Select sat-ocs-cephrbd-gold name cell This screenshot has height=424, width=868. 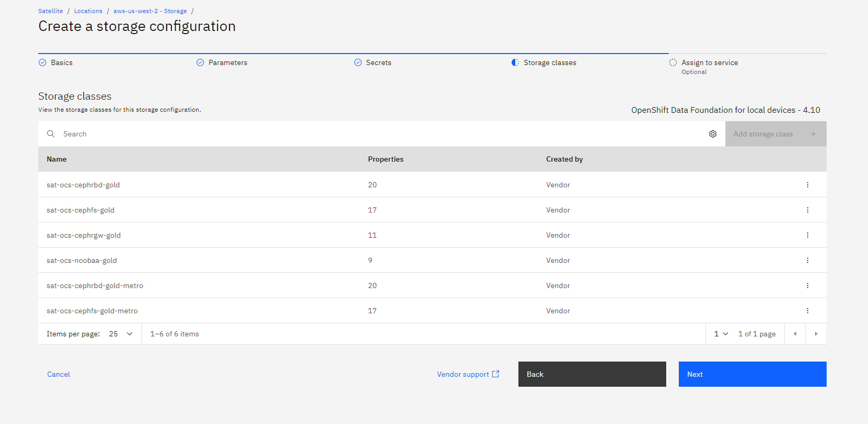[x=83, y=185]
